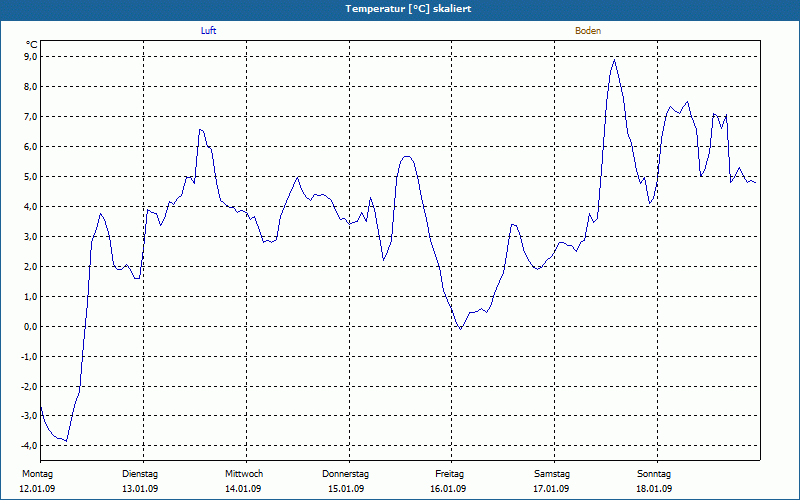Click the date 15.01.09
The image size is (800, 500).
346,489
